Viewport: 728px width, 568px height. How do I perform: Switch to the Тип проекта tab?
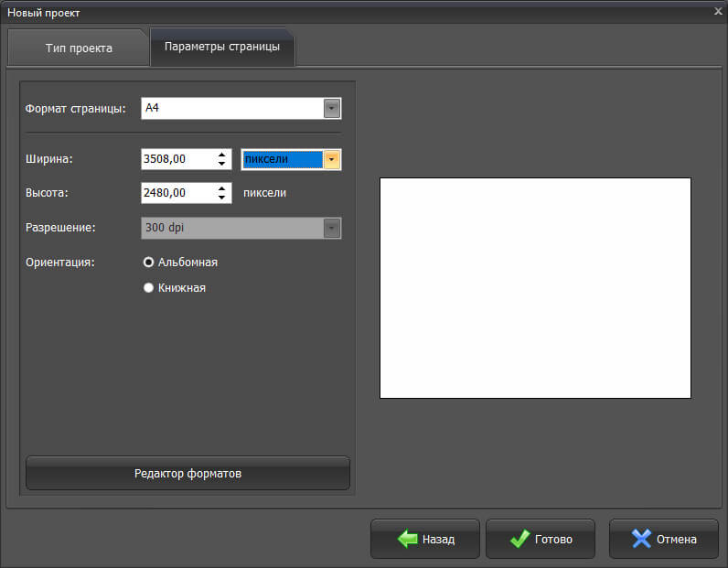[79, 48]
